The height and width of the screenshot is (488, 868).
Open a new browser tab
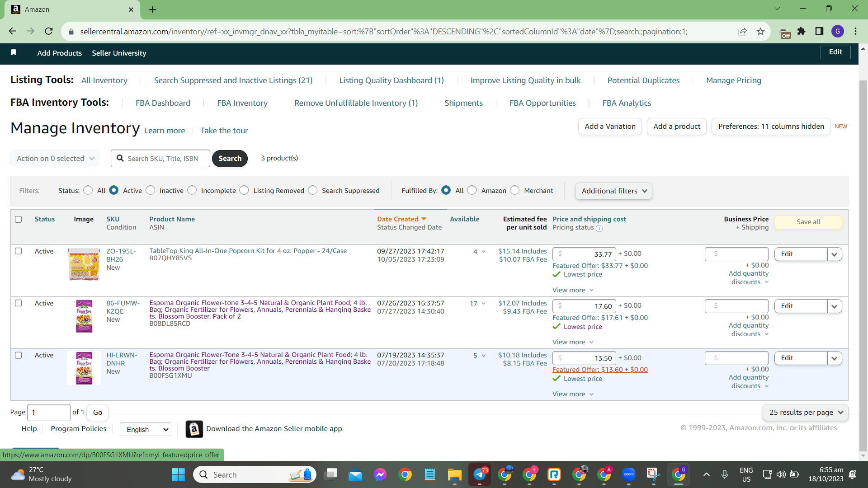[x=152, y=9]
